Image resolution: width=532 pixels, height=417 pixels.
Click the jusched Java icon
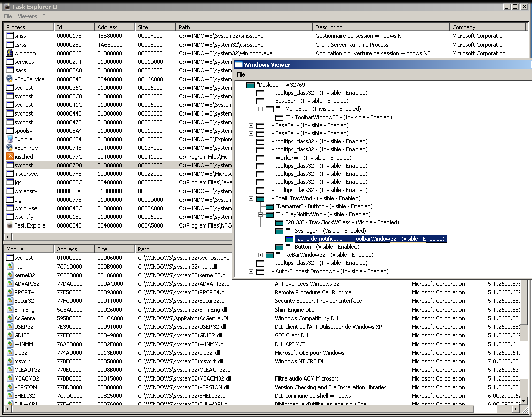tap(10, 157)
